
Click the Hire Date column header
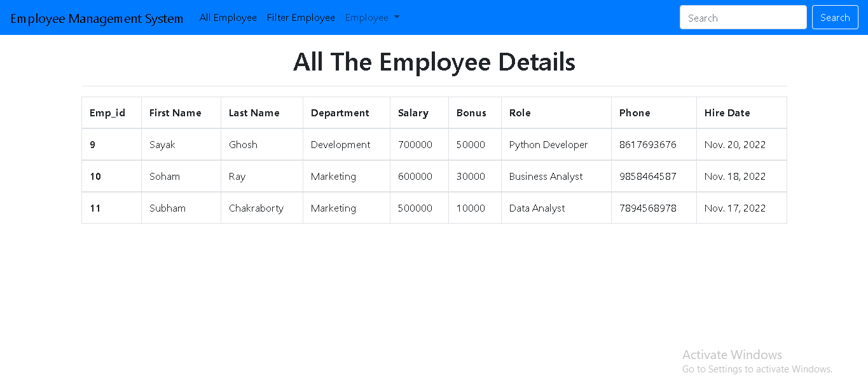pyautogui.click(x=741, y=113)
